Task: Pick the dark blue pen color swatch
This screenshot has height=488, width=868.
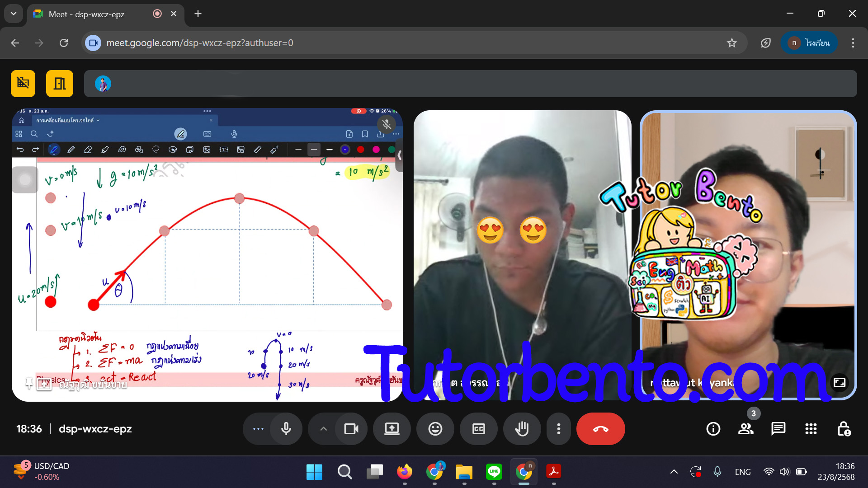Action: 345,150
